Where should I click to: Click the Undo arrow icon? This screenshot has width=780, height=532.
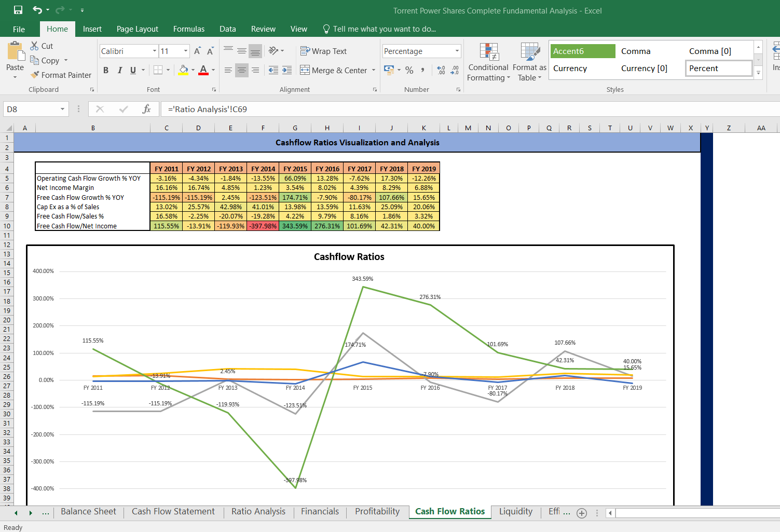(37, 10)
